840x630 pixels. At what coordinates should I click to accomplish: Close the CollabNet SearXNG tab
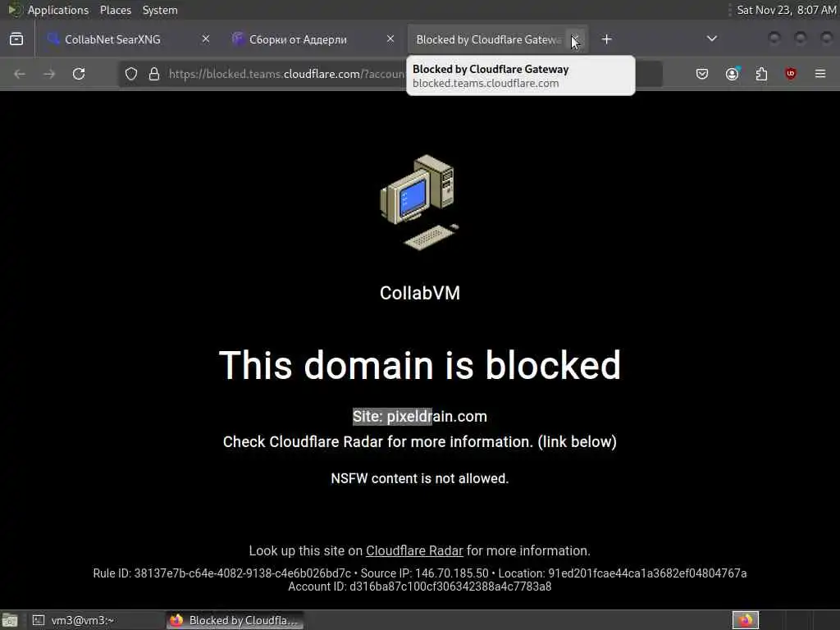pos(206,39)
